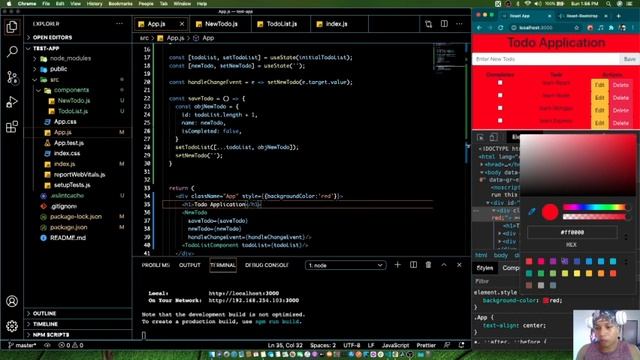Image resolution: width=640 pixels, height=360 pixels.
Task: Open the DEBUG CONSOLE panel tab
Action: pos(267,265)
